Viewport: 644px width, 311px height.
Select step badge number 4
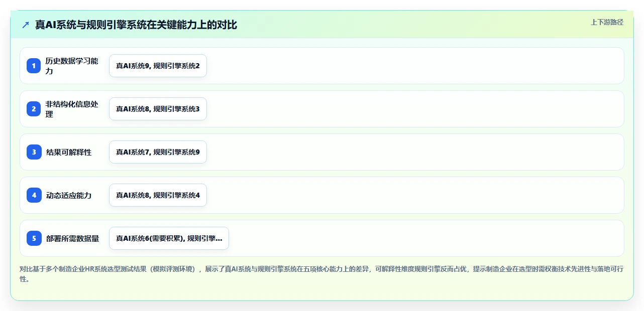point(34,195)
